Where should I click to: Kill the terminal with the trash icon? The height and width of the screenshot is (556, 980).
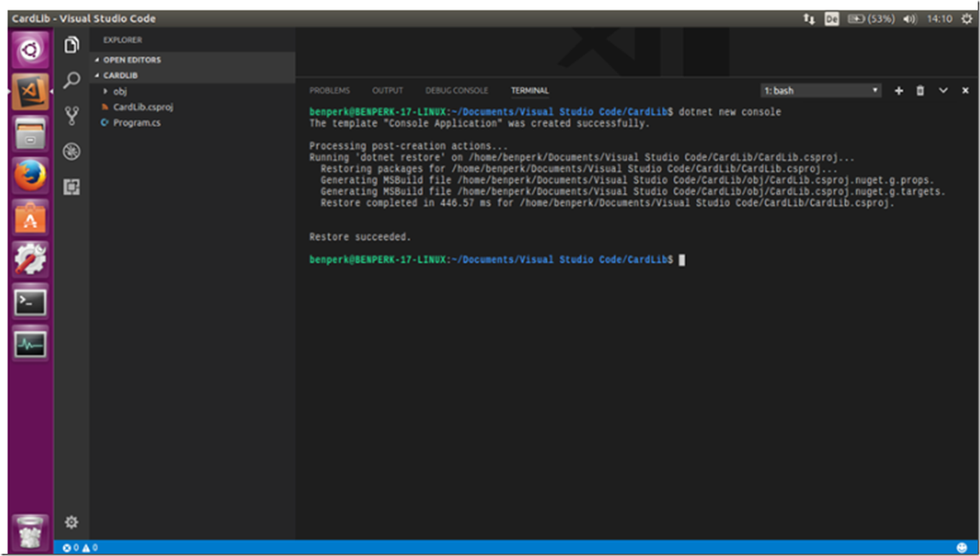coord(920,90)
